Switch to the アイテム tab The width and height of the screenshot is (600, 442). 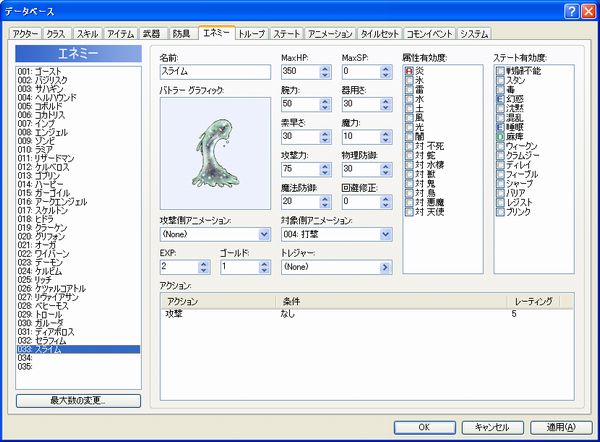coord(121,34)
